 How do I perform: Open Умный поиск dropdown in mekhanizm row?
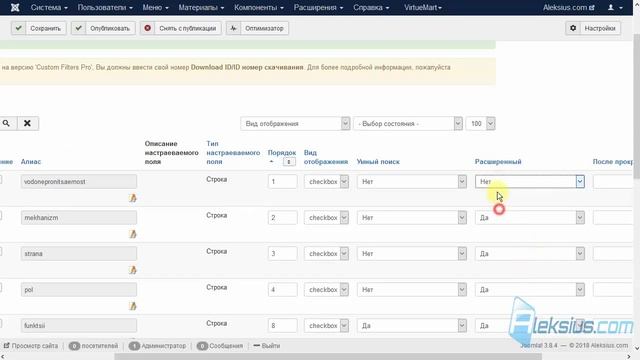click(412, 218)
